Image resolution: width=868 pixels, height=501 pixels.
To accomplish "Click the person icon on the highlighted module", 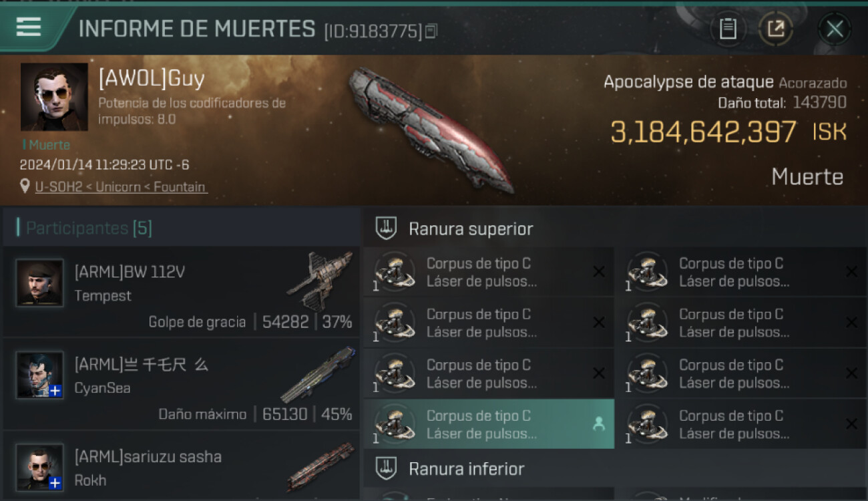I will click(599, 424).
